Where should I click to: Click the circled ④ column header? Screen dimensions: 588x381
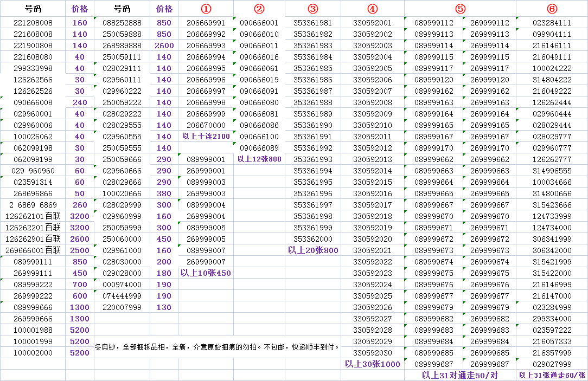[x=372, y=9]
